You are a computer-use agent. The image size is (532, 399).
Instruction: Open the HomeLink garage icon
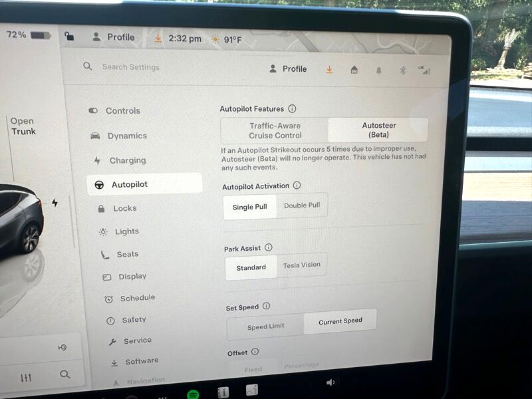click(x=354, y=70)
